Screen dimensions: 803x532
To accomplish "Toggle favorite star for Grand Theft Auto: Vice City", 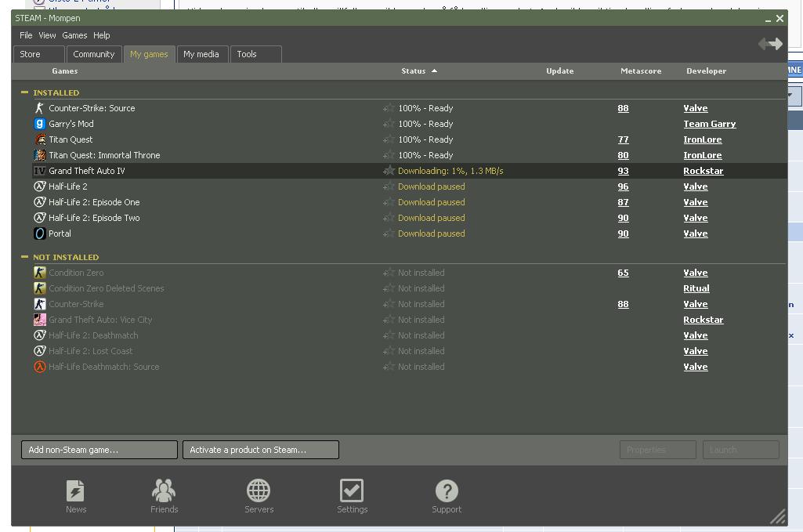I will 389,320.
